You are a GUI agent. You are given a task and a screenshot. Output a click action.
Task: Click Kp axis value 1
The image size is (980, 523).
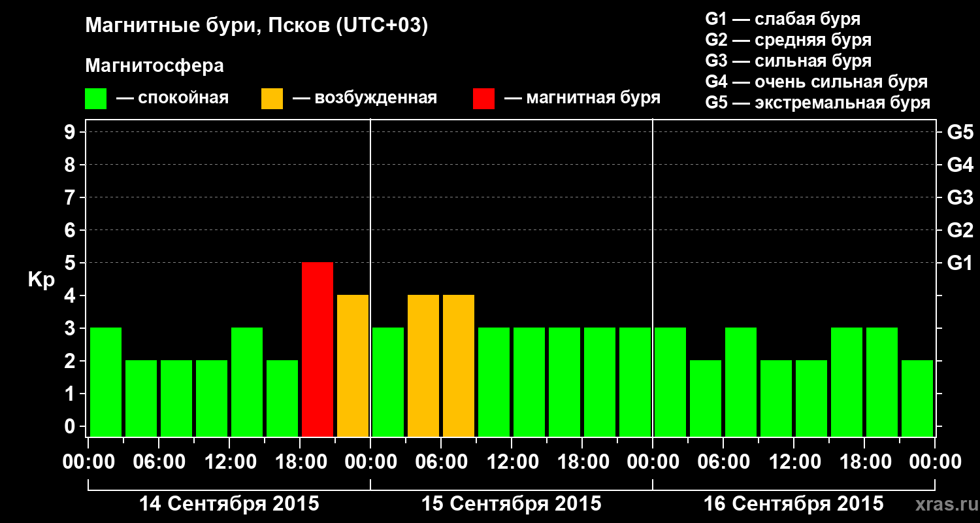[x=71, y=394]
